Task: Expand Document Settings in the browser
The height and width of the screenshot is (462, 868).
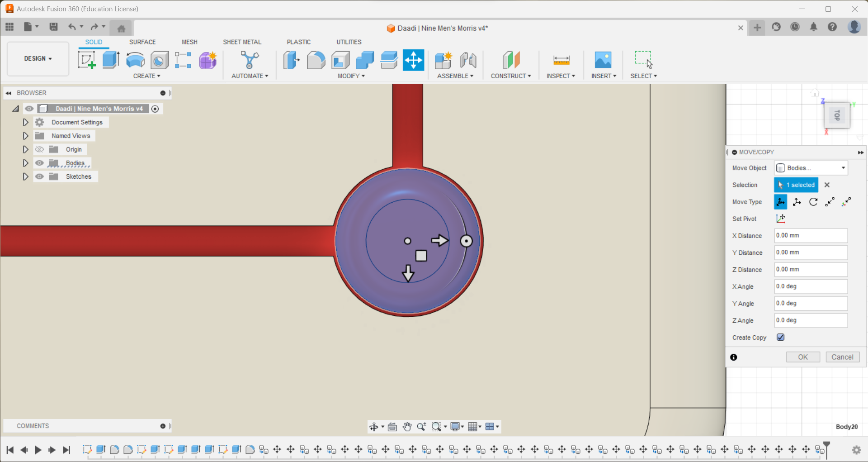Action: [x=25, y=122]
